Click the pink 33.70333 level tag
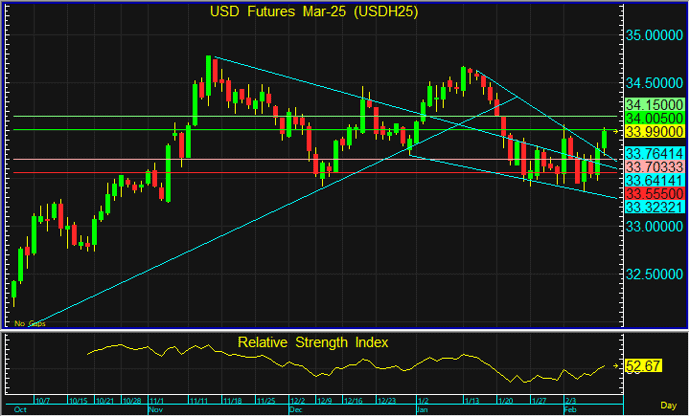690x417 pixels. [x=654, y=167]
